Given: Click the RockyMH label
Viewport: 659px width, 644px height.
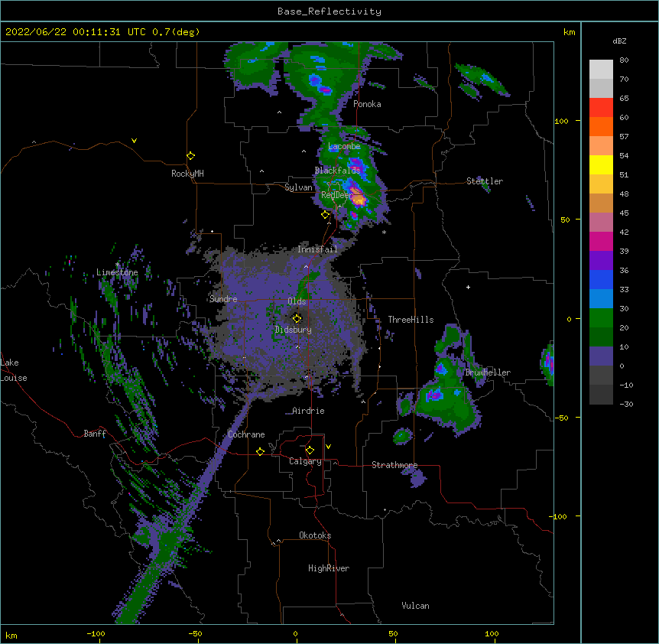Looking at the screenshot, I should coord(187,174).
